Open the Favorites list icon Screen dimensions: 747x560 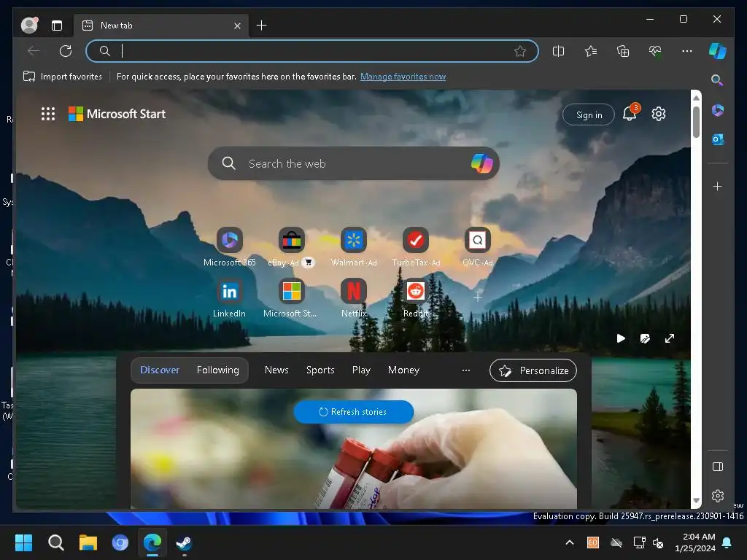tap(591, 51)
